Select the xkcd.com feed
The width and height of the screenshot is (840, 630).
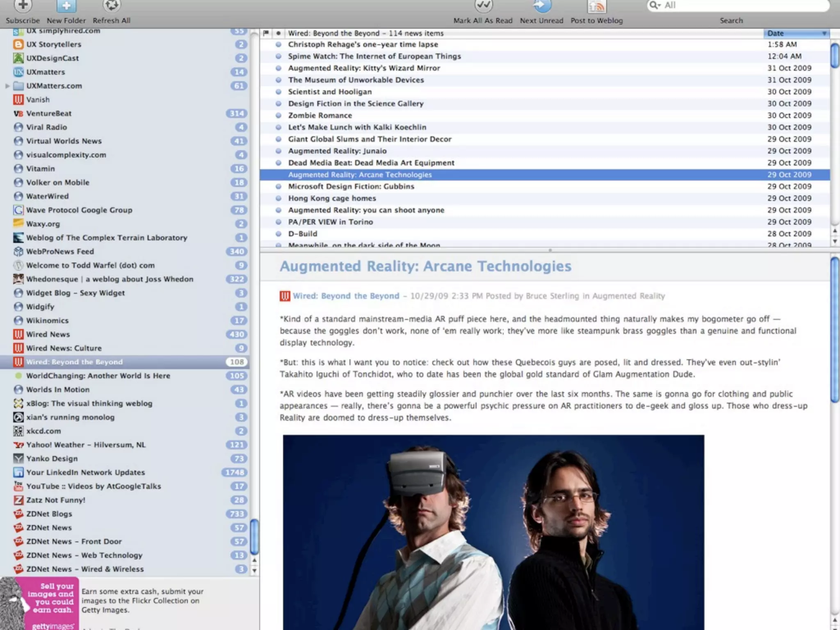point(43,431)
